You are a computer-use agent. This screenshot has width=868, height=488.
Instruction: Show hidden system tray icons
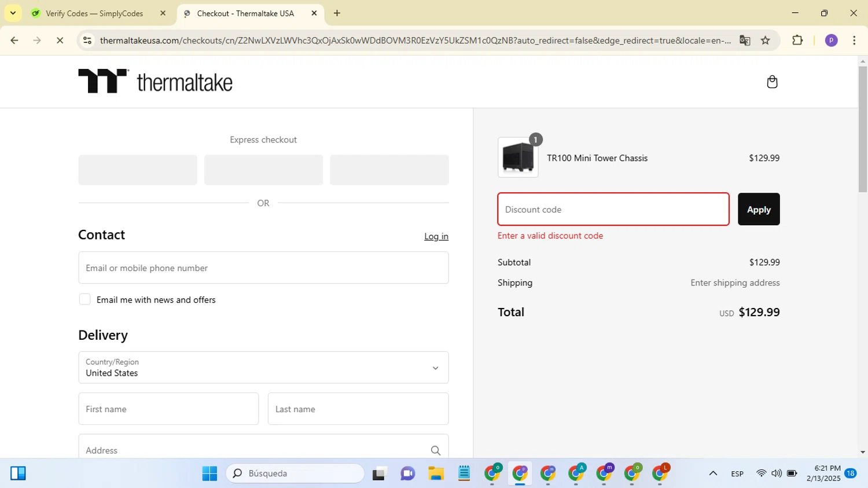click(x=713, y=474)
